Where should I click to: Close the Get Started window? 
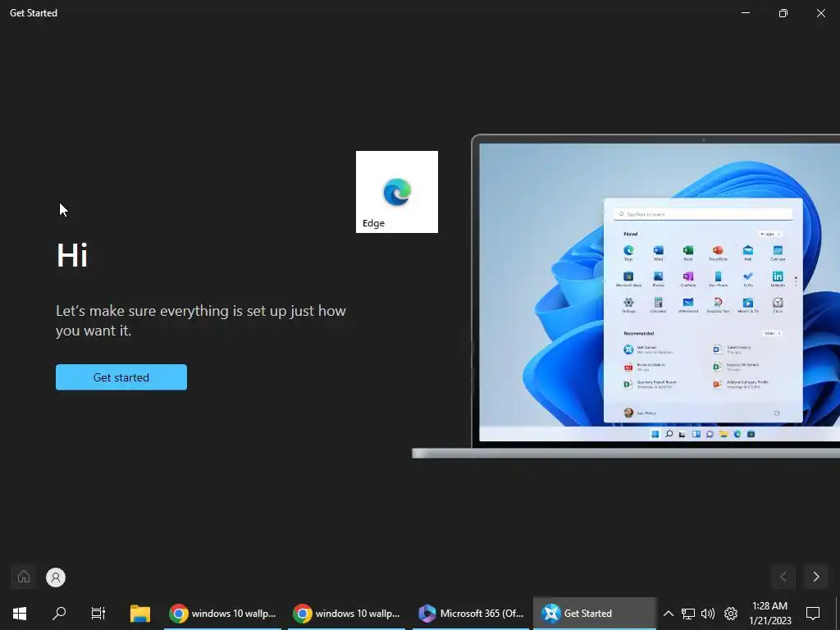(x=820, y=13)
